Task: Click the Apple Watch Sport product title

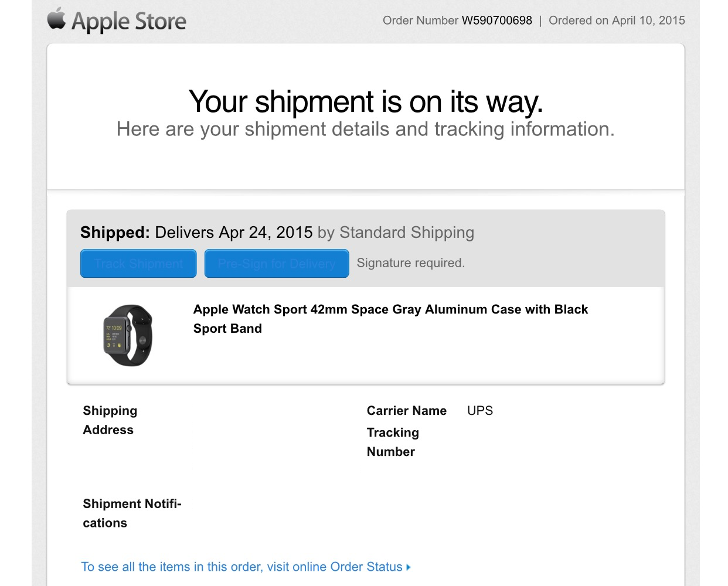Action: (x=390, y=319)
